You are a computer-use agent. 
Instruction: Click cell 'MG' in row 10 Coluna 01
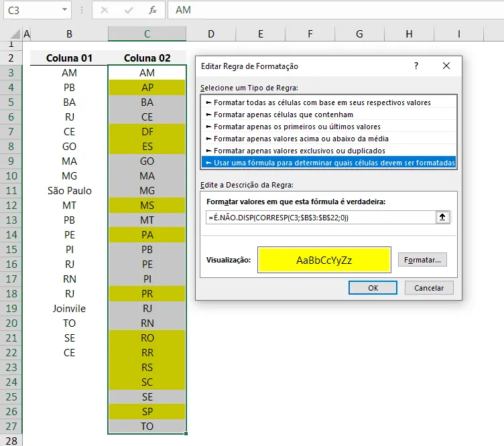coord(69,176)
